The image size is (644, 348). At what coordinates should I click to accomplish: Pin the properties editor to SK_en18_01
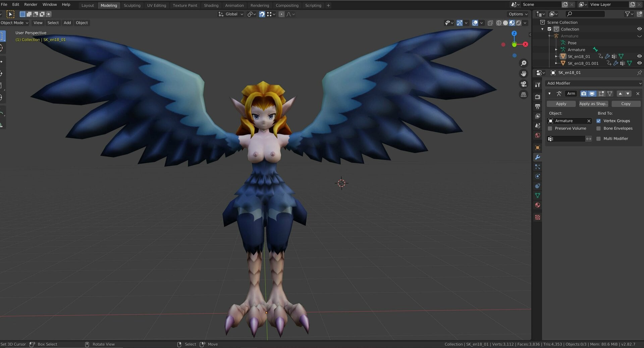[639, 73]
